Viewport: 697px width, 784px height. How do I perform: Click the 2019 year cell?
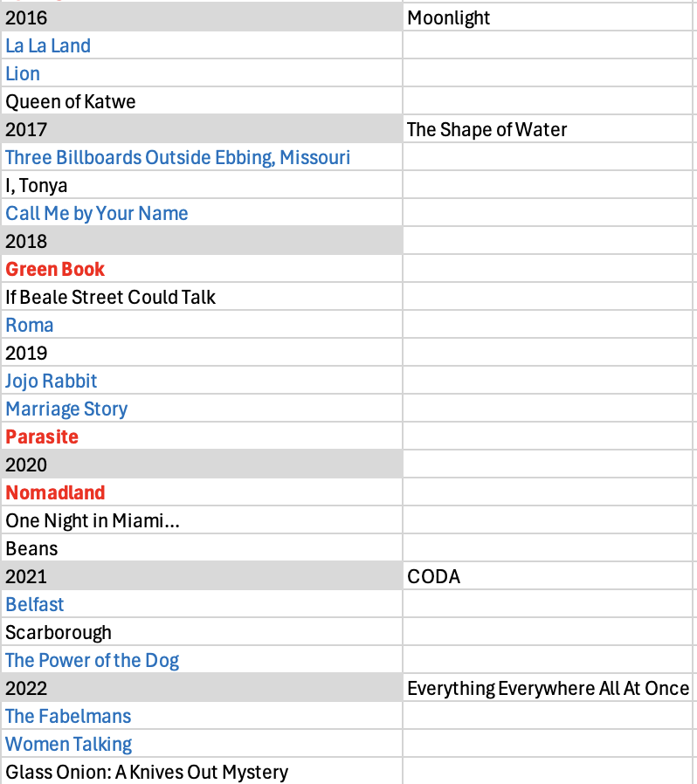27,353
